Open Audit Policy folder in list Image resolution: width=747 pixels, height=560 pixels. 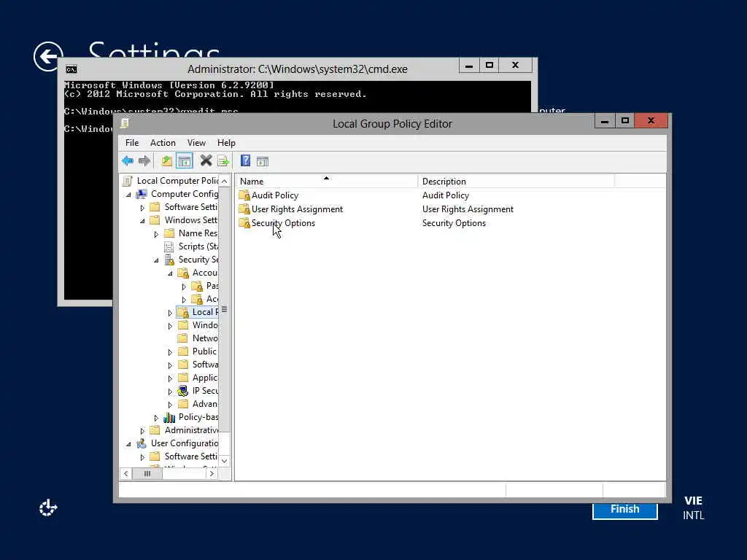268,195
